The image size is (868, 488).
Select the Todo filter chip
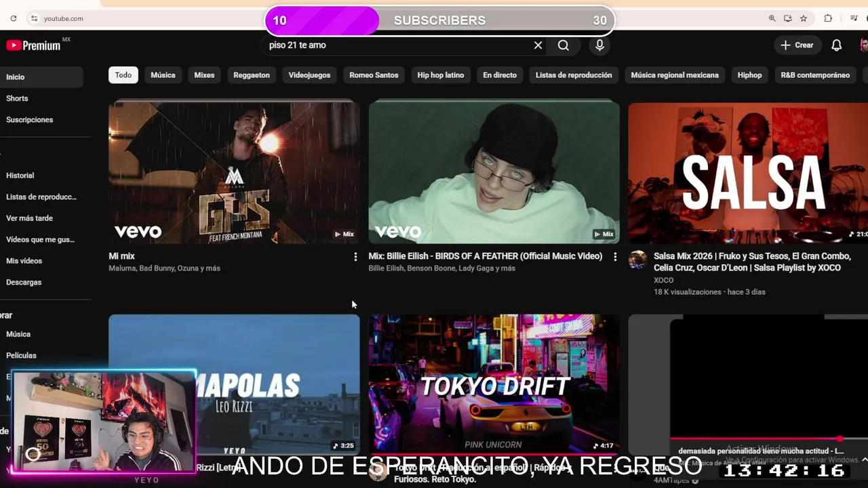pyautogui.click(x=123, y=75)
